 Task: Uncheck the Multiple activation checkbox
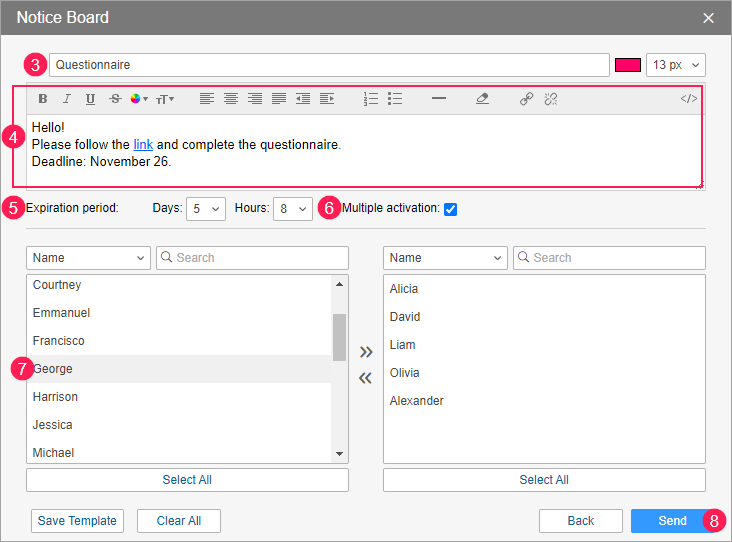point(450,209)
